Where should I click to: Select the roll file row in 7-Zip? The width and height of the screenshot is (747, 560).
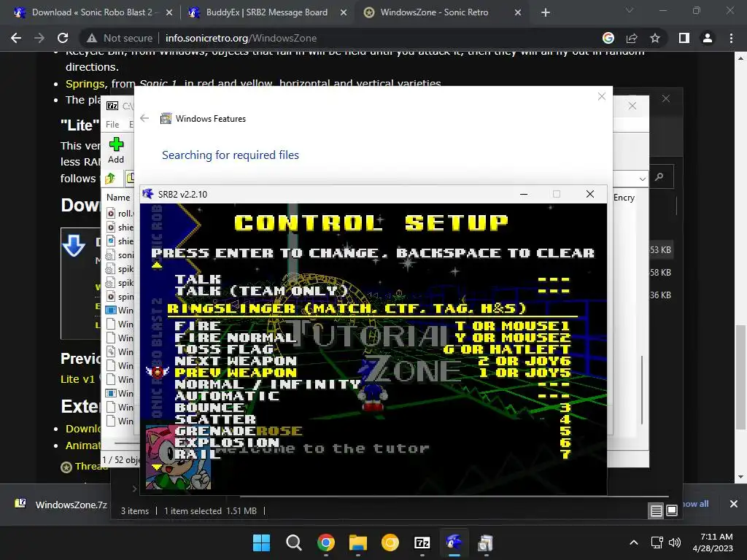[x=120, y=214]
